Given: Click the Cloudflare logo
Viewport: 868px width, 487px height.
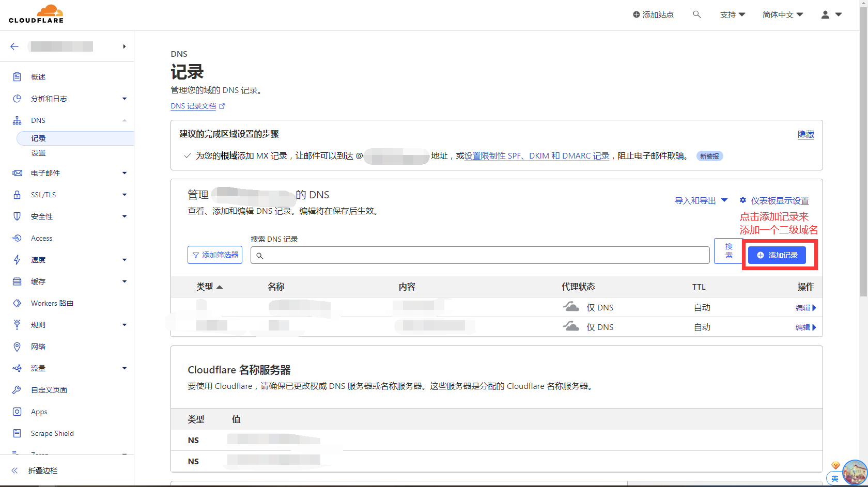Looking at the screenshot, I should pyautogui.click(x=36, y=14).
